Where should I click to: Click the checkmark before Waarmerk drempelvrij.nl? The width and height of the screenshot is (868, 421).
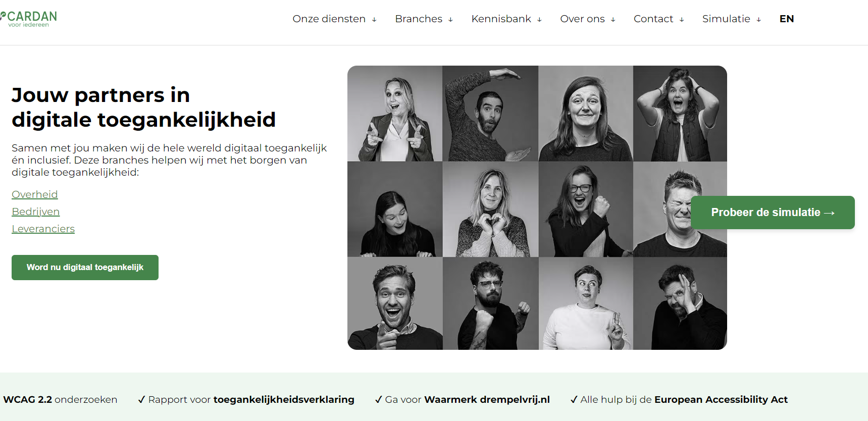tap(379, 400)
